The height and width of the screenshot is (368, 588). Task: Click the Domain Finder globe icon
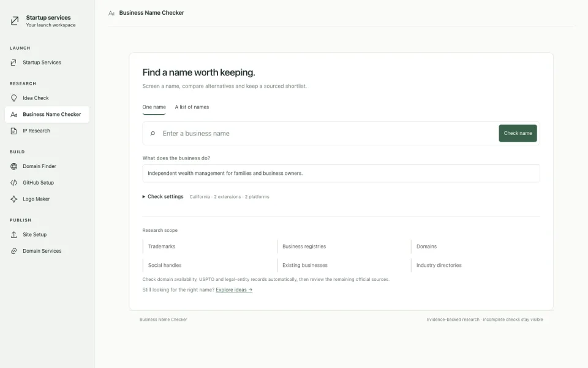pos(13,166)
